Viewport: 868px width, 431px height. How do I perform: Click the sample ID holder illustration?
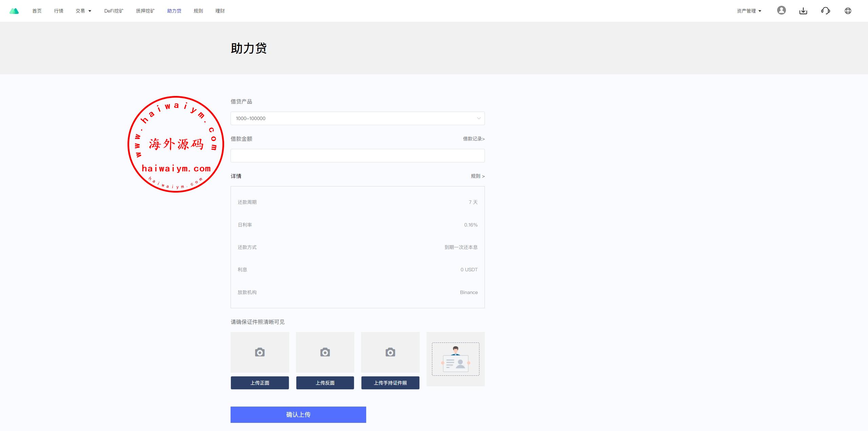coord(455,359)
